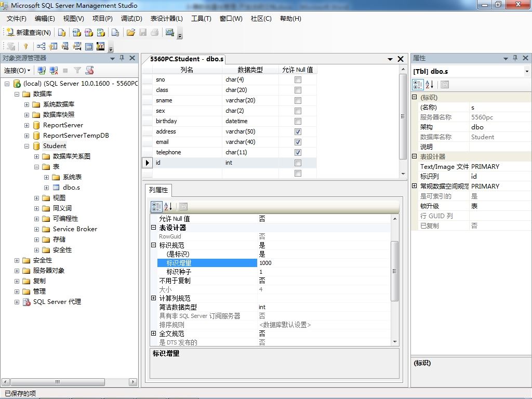The width and height of the screenshot is (532, 399).
Task: Toggle Allow Null checkbox for sno column
Action: click(298, 79)
